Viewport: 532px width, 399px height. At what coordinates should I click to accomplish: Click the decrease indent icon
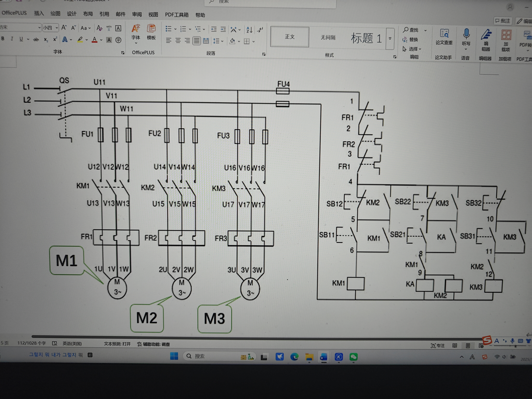point(214,29)
